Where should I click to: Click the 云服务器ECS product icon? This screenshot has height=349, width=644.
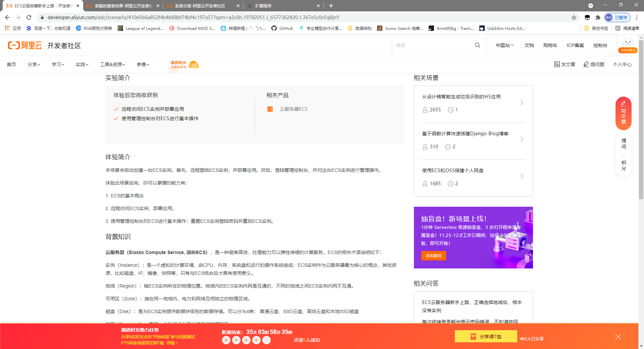(270, 109)
